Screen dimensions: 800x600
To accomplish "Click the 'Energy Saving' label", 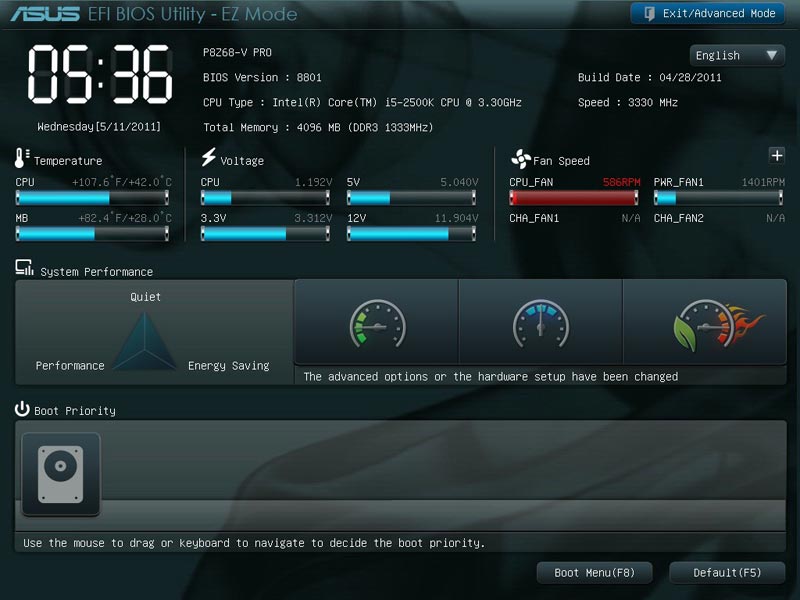I will pyautogui.click(x=229, y=366).
